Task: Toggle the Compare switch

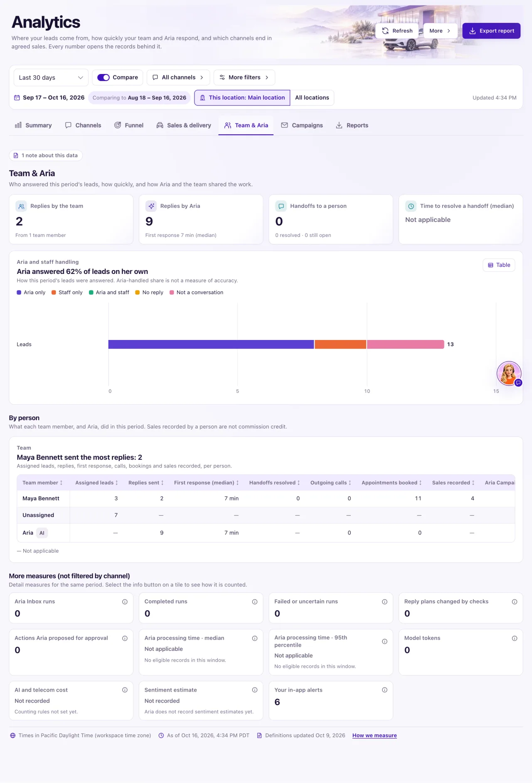Action: [103, 77]
